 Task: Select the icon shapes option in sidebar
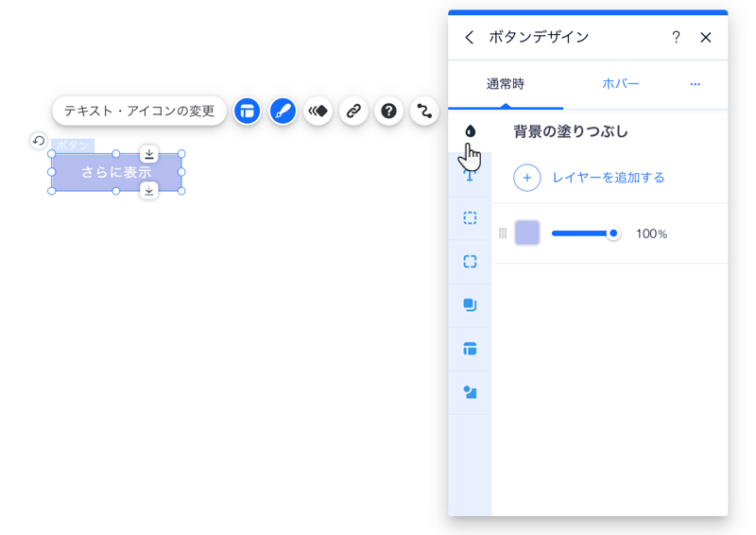(470, 392)
